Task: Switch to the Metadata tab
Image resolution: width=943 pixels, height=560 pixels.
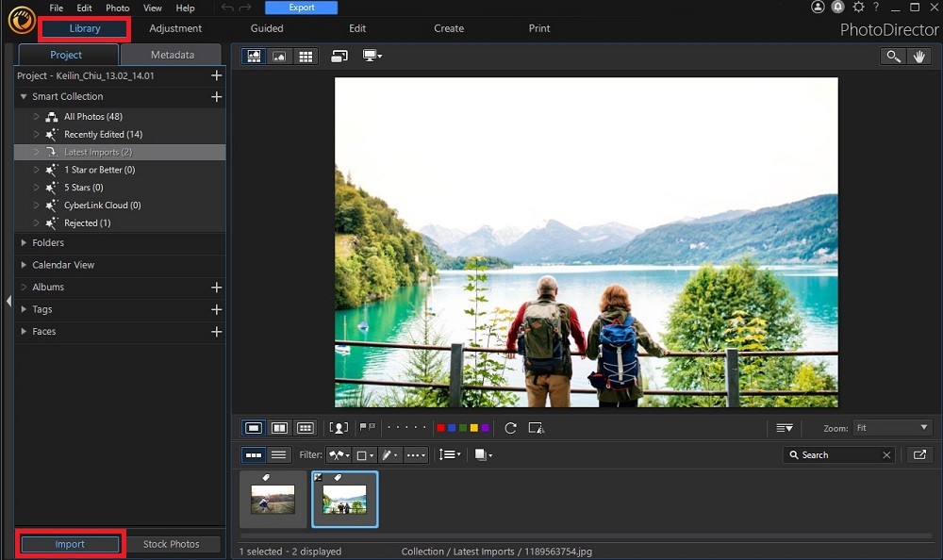Action: pyautogui.click(x=172, y=55)
